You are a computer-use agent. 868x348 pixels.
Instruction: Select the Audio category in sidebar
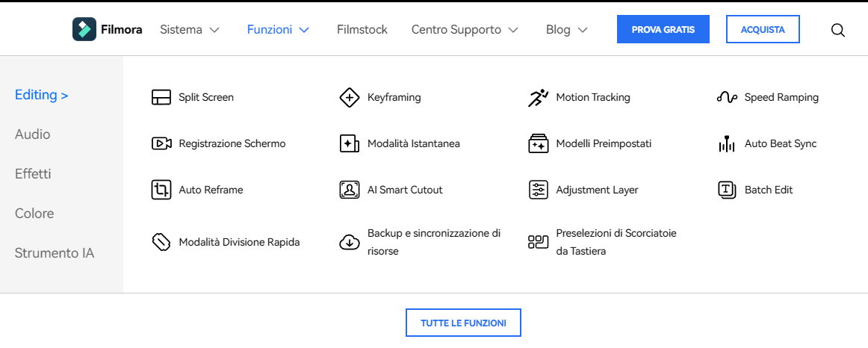coord(33,134)
